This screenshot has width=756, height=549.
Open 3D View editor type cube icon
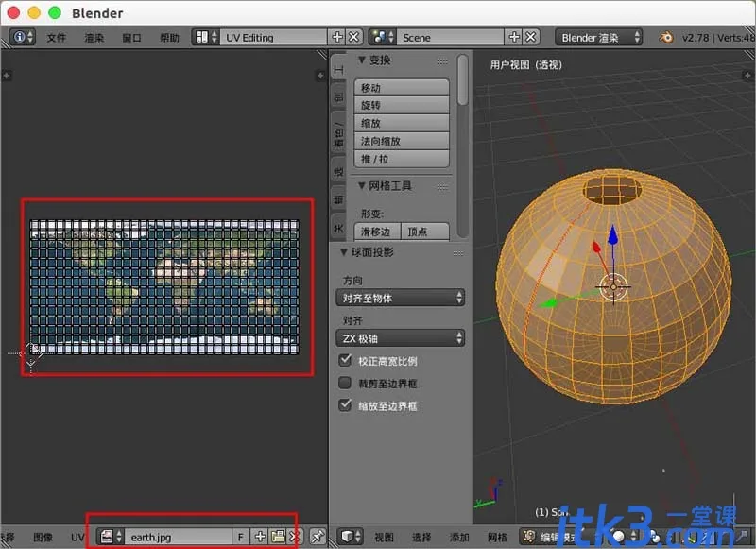[x=351, y=537]
